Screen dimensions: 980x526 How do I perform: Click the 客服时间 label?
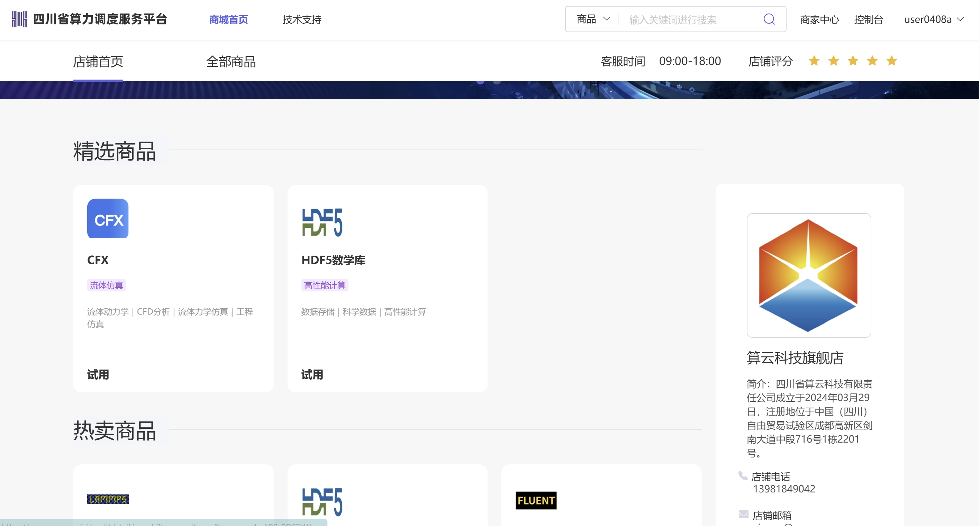623,61
